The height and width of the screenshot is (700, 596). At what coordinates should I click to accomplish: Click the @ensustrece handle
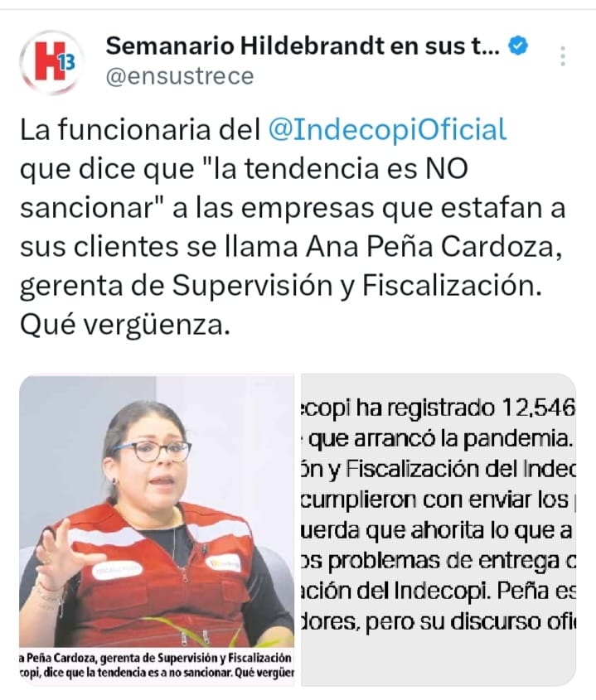180,76
